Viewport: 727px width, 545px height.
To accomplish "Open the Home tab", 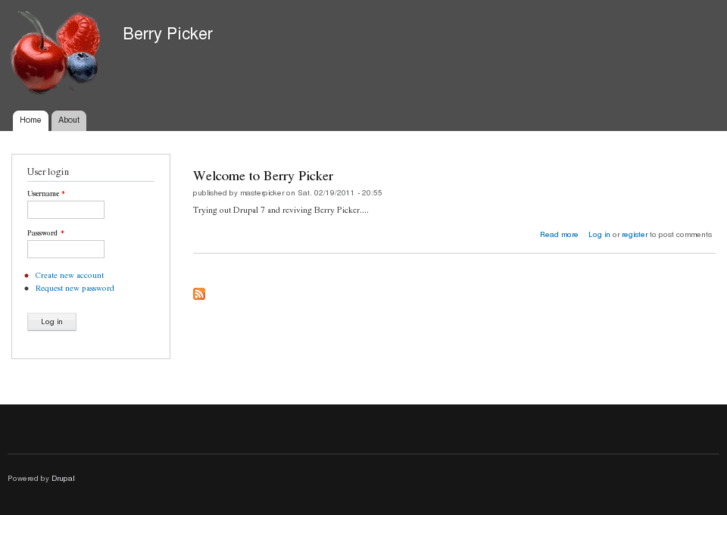I will point(30,120).
